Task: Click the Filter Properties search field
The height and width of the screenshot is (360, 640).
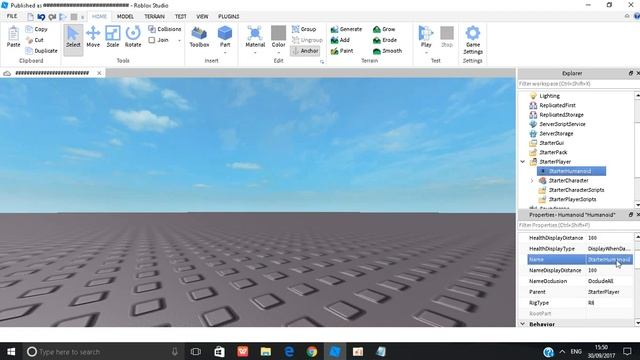Action: point(576,225)
